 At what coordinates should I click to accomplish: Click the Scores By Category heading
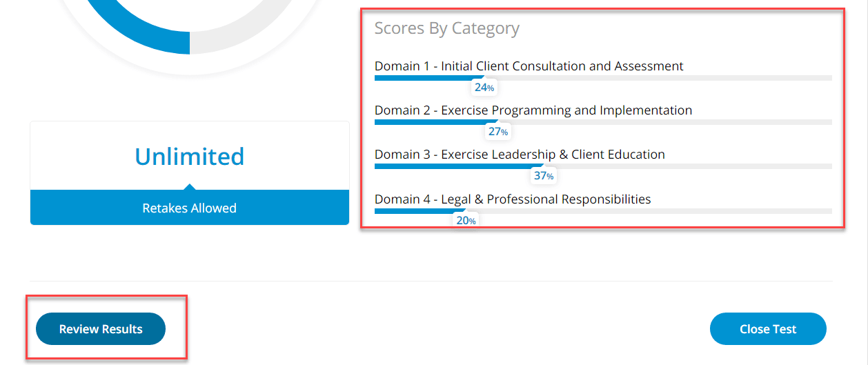click(x=446, y=28)
